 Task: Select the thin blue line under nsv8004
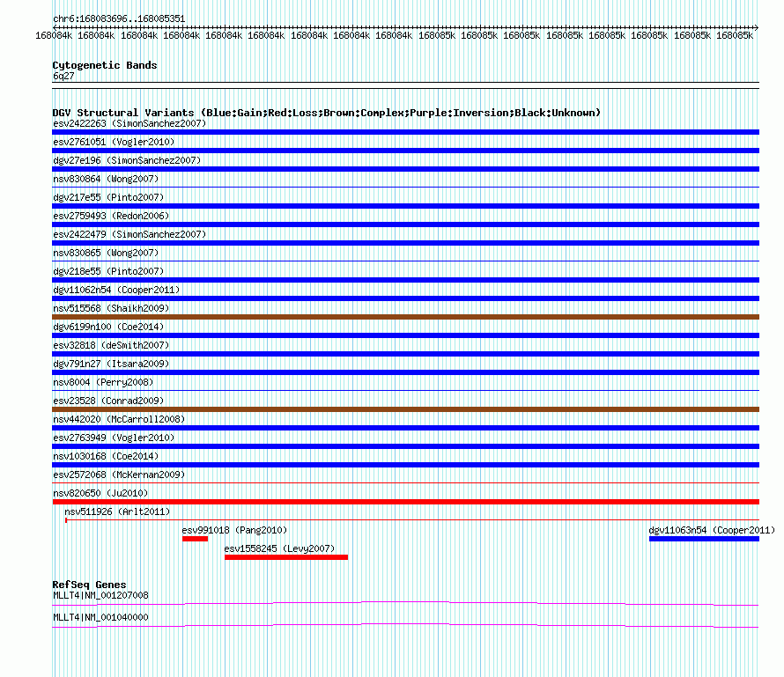point(405,391)
